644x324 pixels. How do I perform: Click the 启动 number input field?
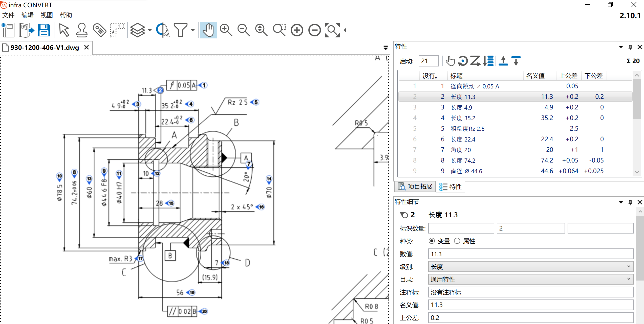[x=428, y=61]
